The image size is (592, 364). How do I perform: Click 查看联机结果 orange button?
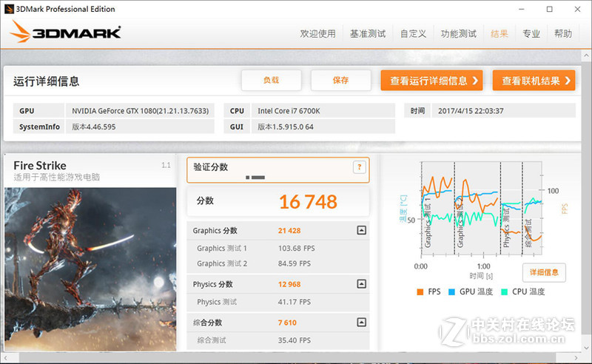(x=534, y=80)
